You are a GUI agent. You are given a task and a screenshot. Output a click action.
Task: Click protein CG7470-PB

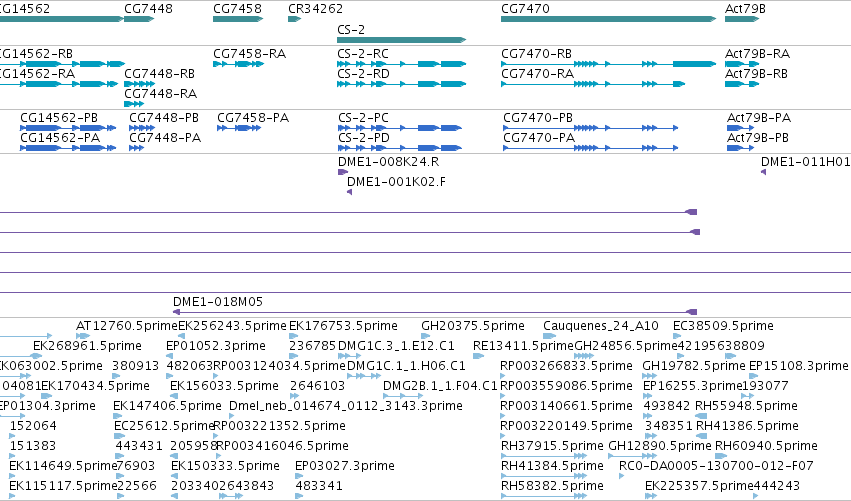(590, 128)
